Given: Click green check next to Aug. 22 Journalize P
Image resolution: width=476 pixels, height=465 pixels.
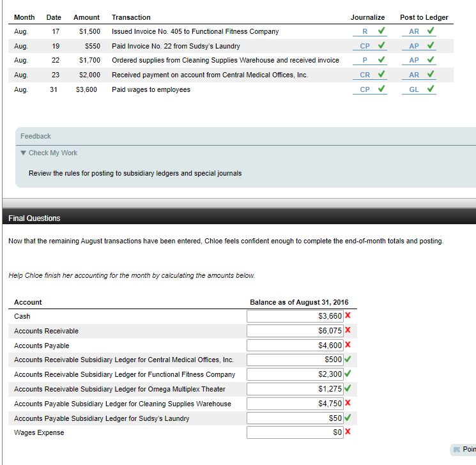Looking at the screenshot, I should coord(381,59).
